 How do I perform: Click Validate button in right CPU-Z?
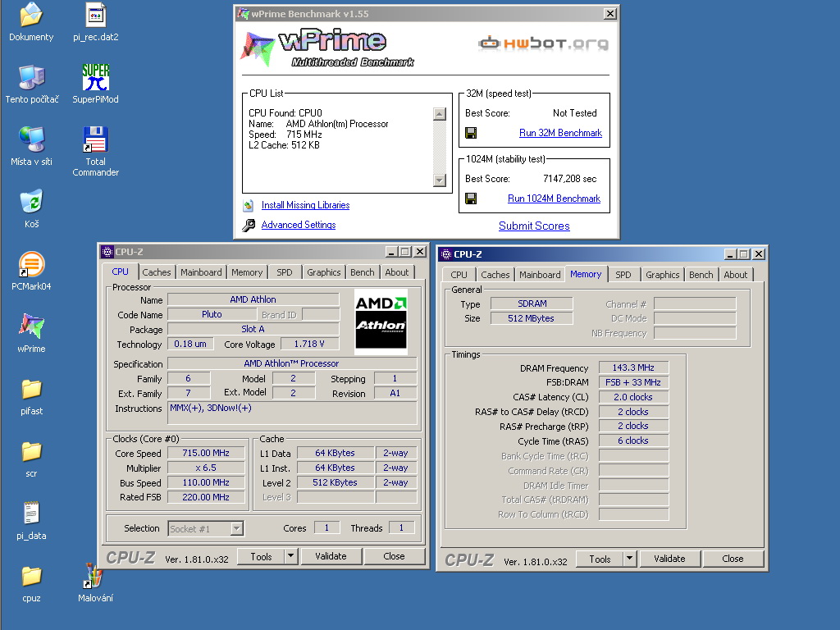(x=669, y=559)
